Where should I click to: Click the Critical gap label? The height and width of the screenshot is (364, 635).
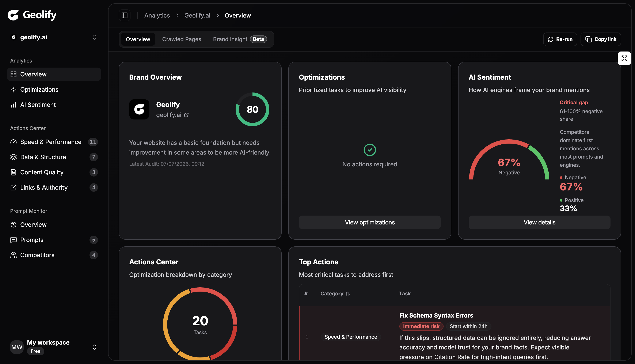pyautogui.click(x=574, y=102)
